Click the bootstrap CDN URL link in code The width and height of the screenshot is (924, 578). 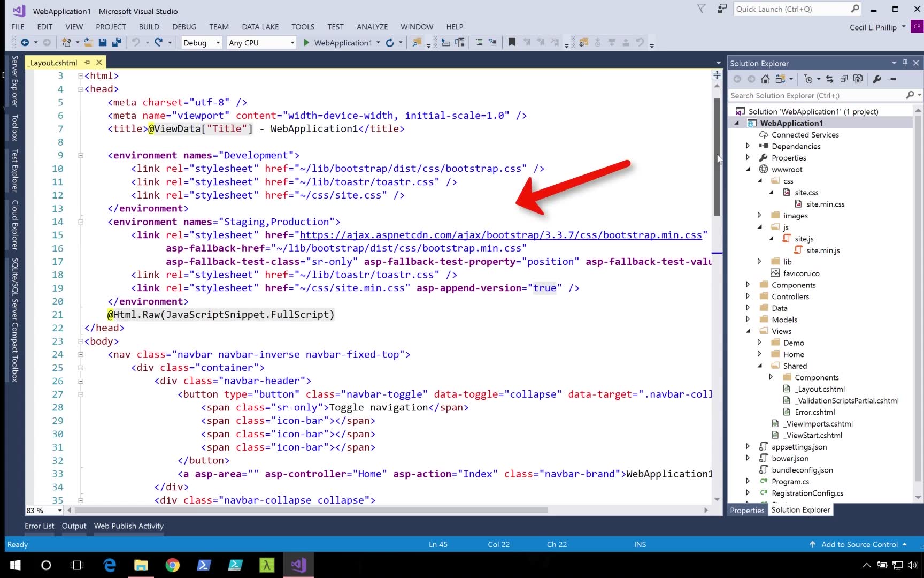(x=500, y=235)
